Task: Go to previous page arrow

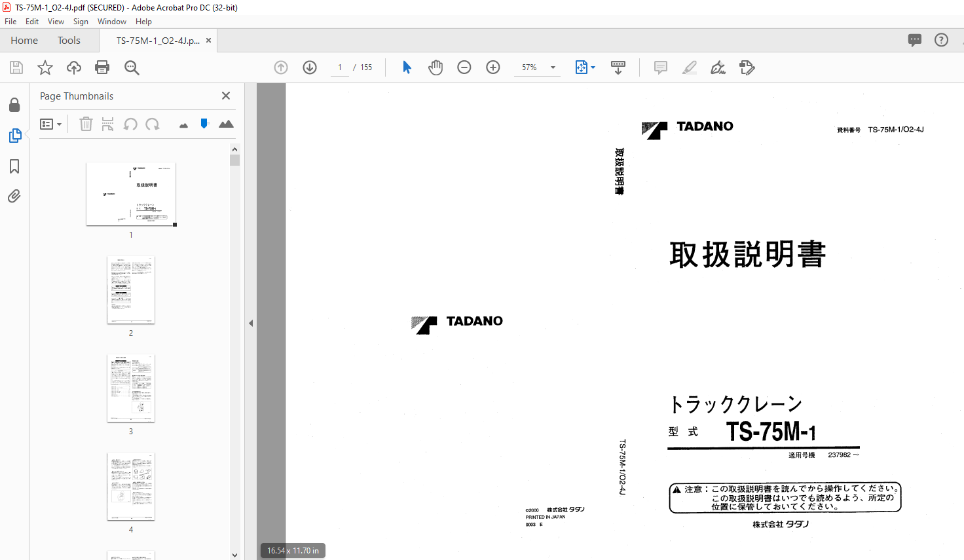Action: (281, 67)
